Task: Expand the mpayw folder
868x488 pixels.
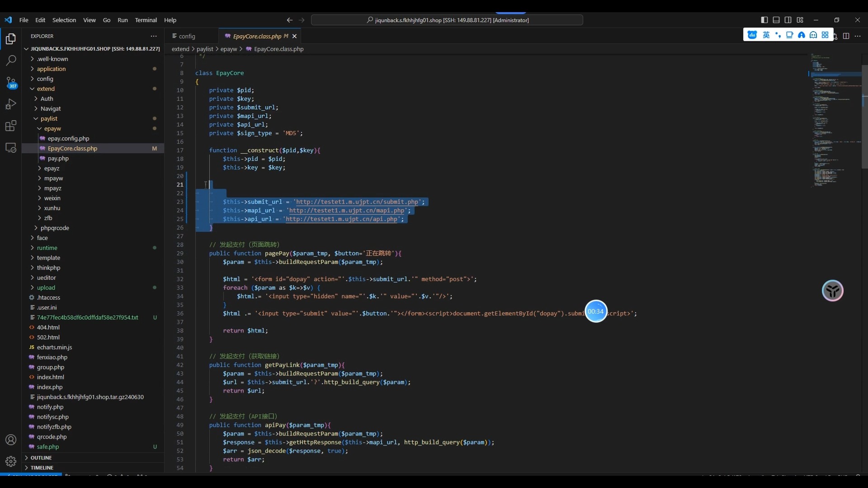Action: 93,178
